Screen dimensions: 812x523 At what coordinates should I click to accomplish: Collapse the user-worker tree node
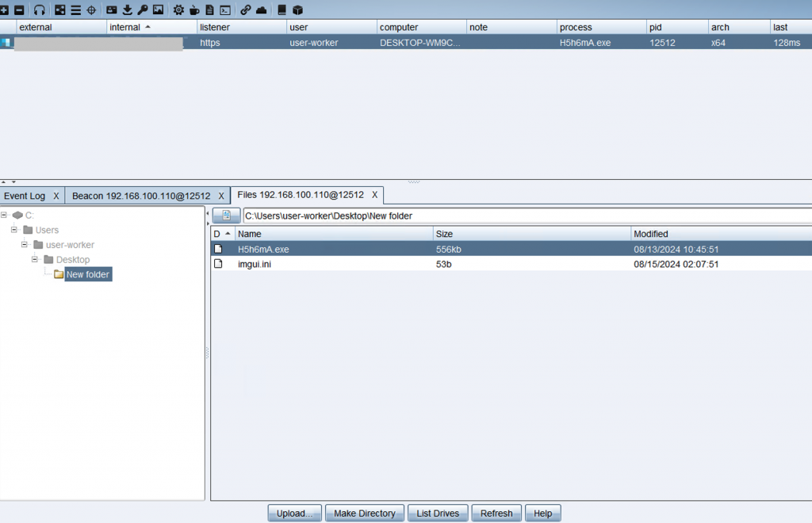click(25, 244)
